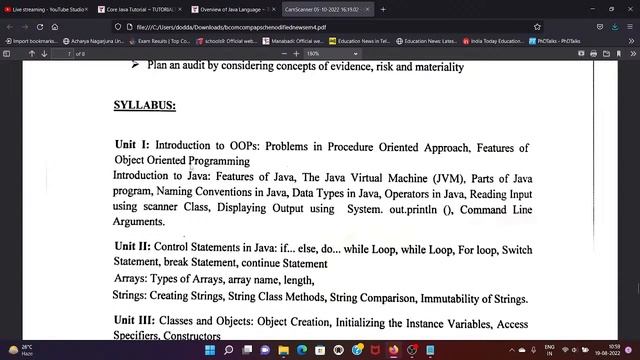Open a file in PDF viewer toolbar
Image resolution: width=640 pixels, height=360 pixels.
coord(606,53)
